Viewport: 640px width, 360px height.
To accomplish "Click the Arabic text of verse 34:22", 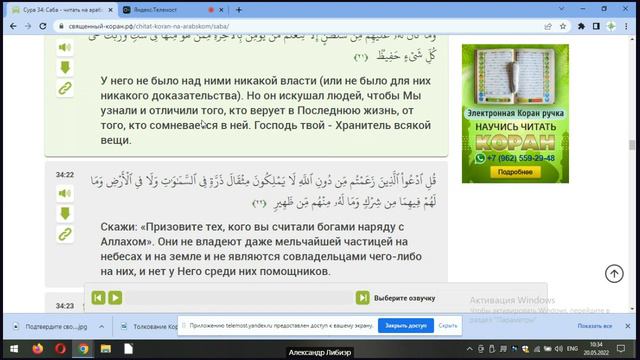I will pos(263,191).
